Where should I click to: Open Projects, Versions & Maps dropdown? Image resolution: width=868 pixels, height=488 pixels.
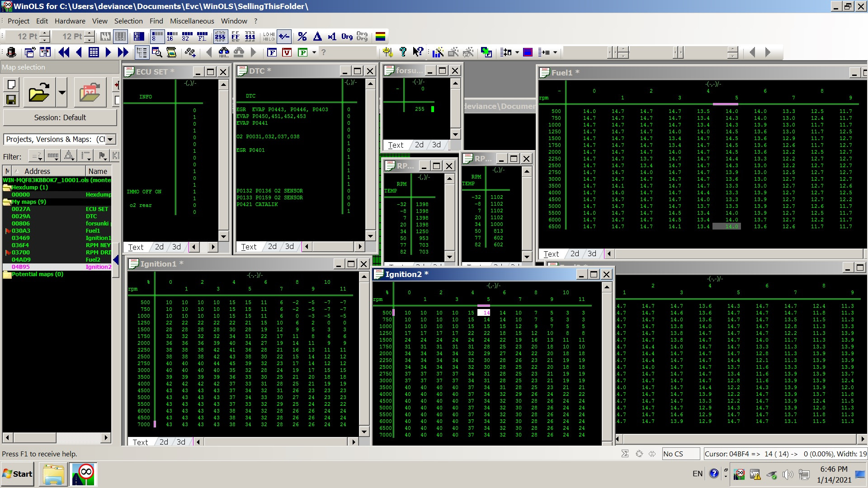pos(110,140)
